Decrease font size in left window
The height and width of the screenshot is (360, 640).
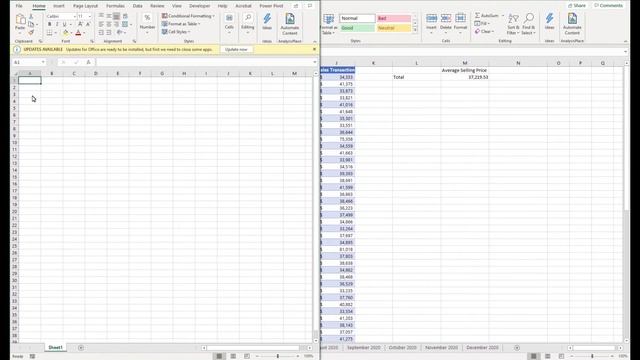[88, 24]
